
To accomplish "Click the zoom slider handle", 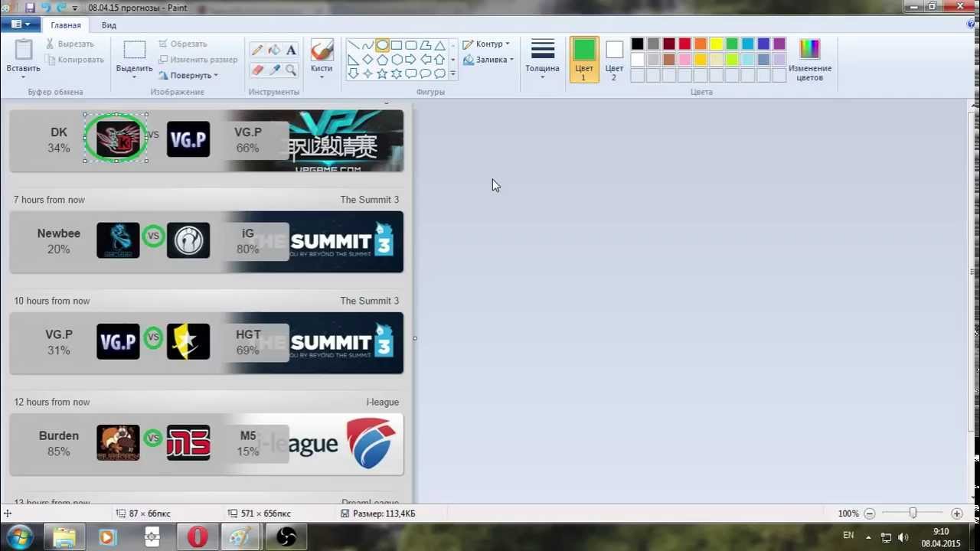I will tap(913, 514).
